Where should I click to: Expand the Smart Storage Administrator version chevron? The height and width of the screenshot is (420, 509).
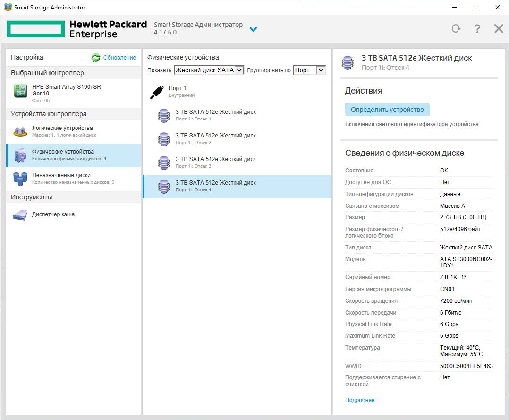point(253,29)
